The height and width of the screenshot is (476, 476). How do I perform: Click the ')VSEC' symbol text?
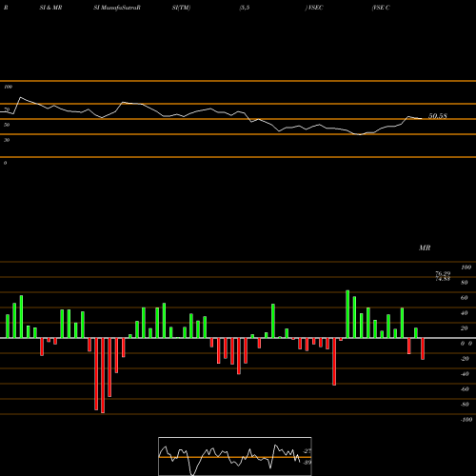[x=314, y=8]
